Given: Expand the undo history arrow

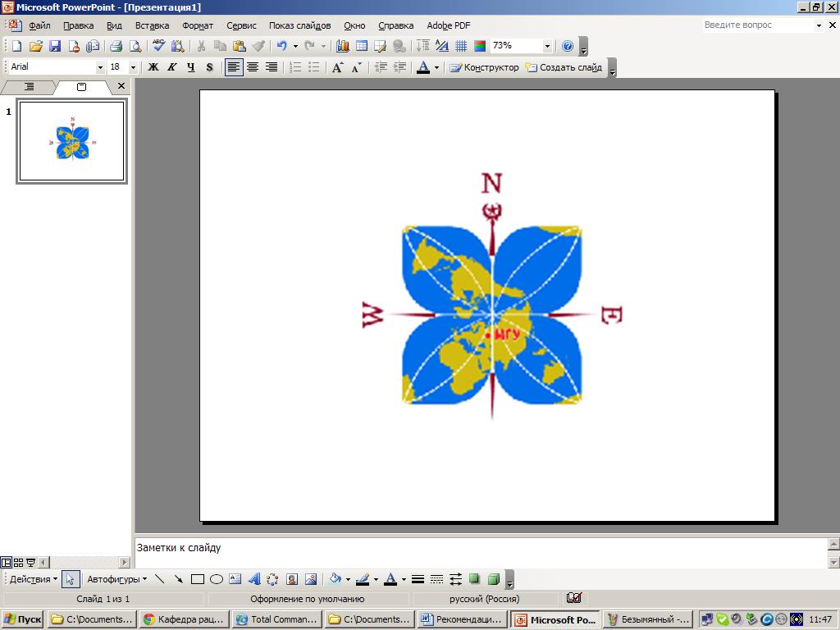Looking at the screenshot, I should pos(295,46).
